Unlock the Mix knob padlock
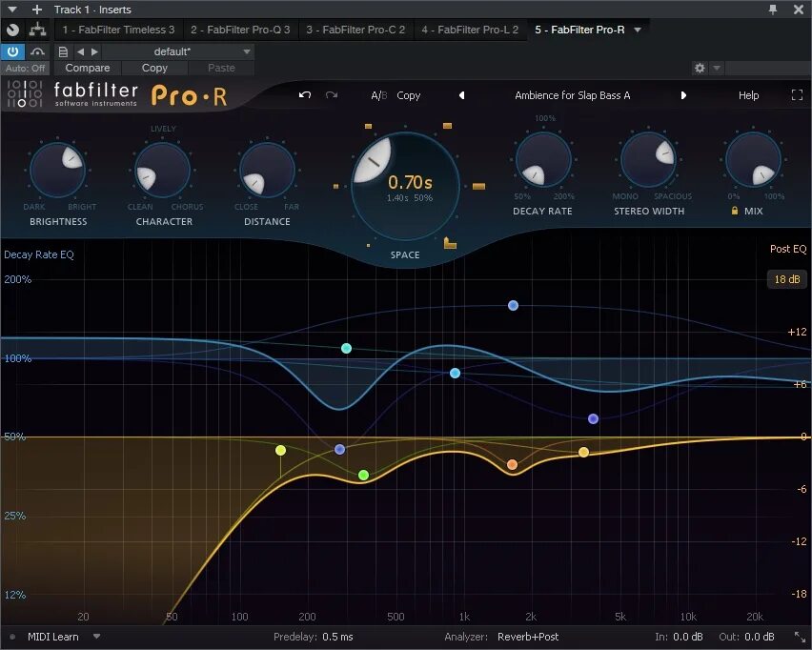 coord(733,212)
